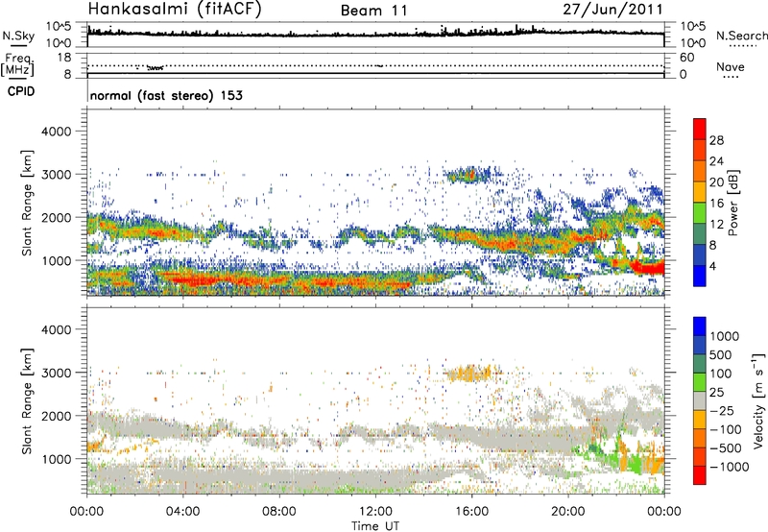Click the 16:00 echo patch near 3000 km, power panel

[467, 175]
